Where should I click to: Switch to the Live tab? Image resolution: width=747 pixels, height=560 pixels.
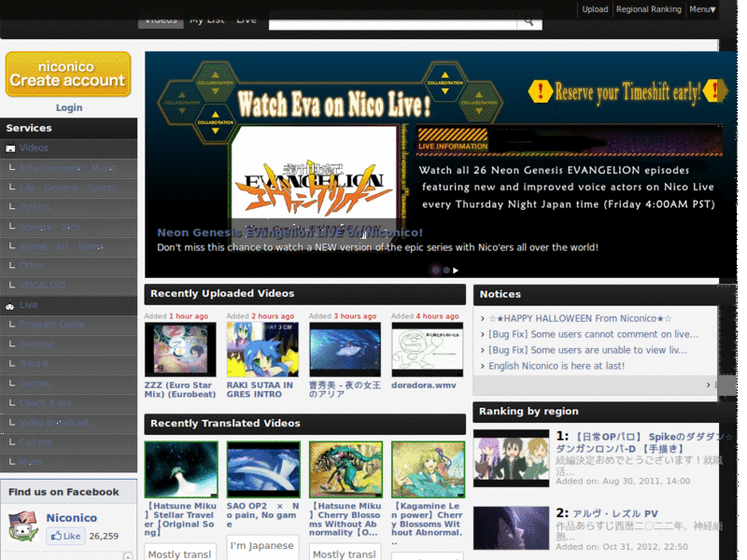[x=247, y=21]
